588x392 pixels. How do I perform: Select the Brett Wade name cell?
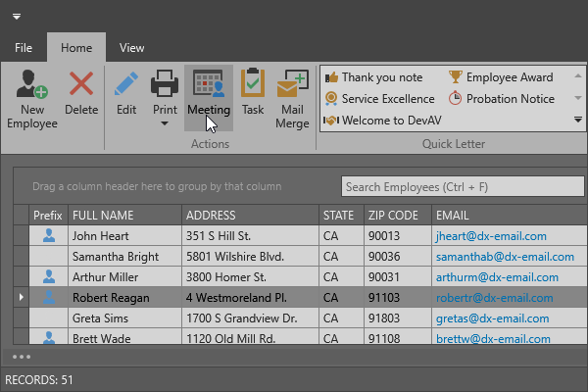point(124,336)
